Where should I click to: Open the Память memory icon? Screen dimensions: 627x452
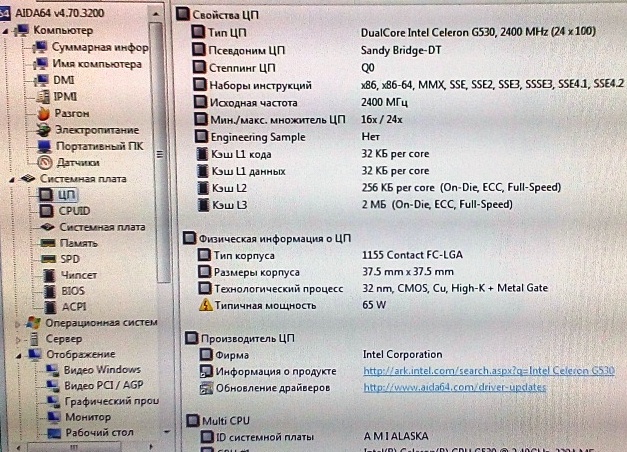(48, 243)
